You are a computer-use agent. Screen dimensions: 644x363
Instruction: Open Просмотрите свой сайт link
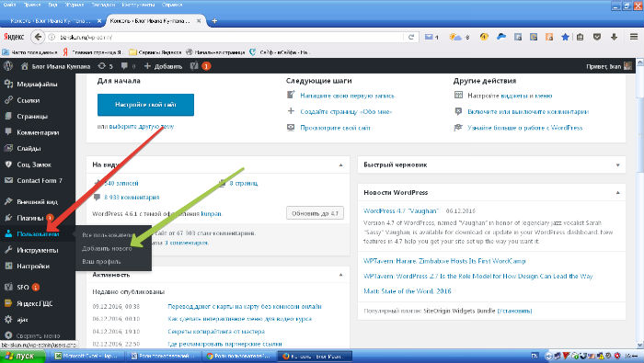pyautogui.click(x=335, y=128)
